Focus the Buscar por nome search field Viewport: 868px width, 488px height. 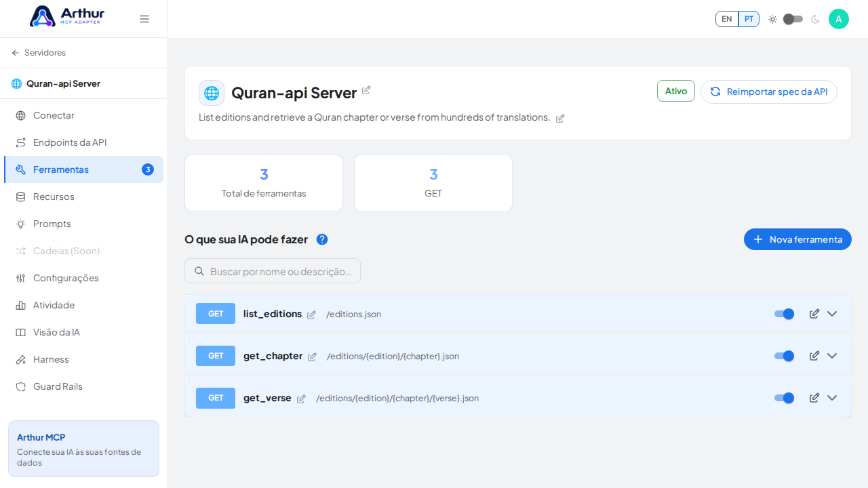[x=273, y=271]
